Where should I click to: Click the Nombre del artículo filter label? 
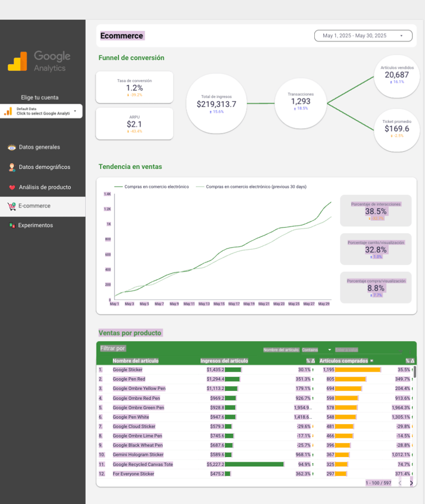(281, 349)
